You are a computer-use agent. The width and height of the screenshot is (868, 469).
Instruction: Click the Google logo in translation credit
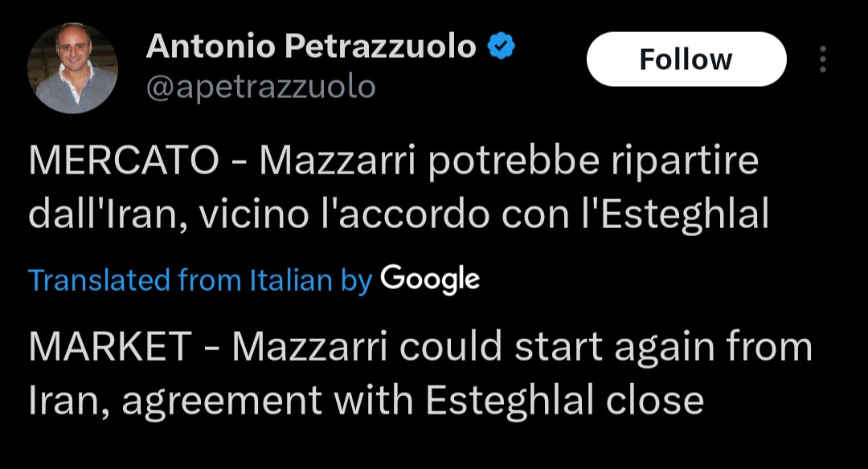pyautogui.click(x=430, y=279)
